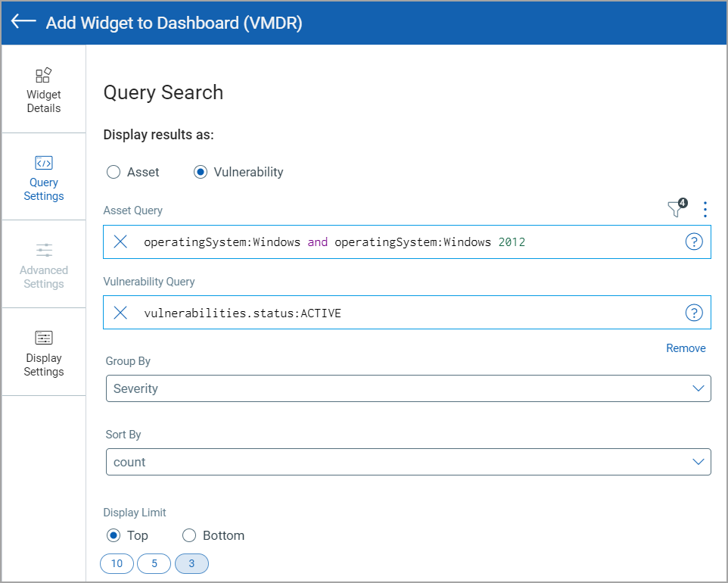Choose the Bottom display limit option

pos(189,535)
